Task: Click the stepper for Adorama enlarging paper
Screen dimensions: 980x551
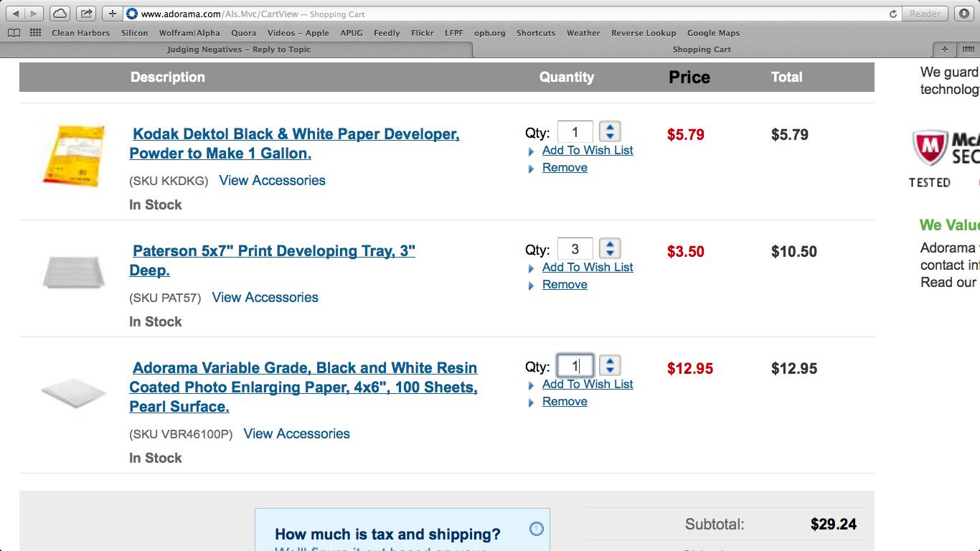Action: [x=610, y=366]
